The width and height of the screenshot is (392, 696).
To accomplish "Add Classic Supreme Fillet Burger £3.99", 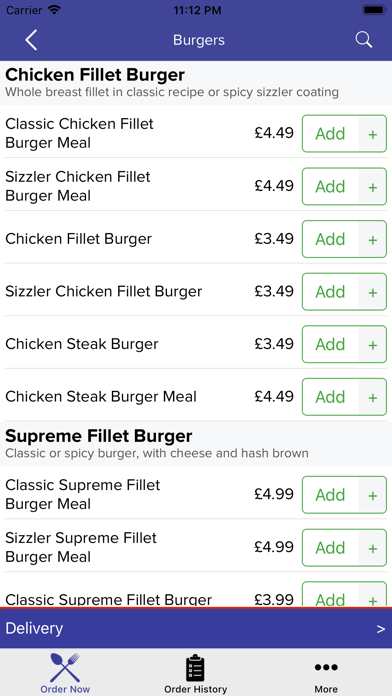I will point(330,595).
